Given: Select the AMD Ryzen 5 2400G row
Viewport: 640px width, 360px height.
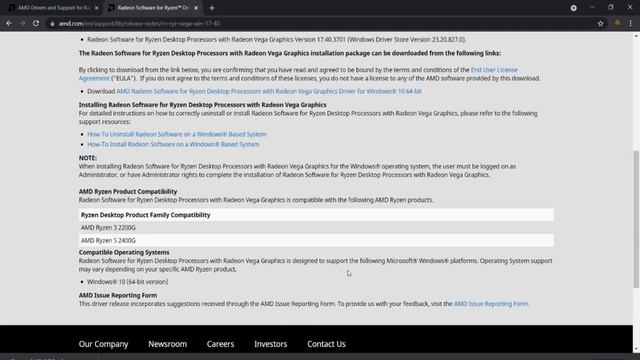Looking at the screenshot, I should [x=316, y=240].
